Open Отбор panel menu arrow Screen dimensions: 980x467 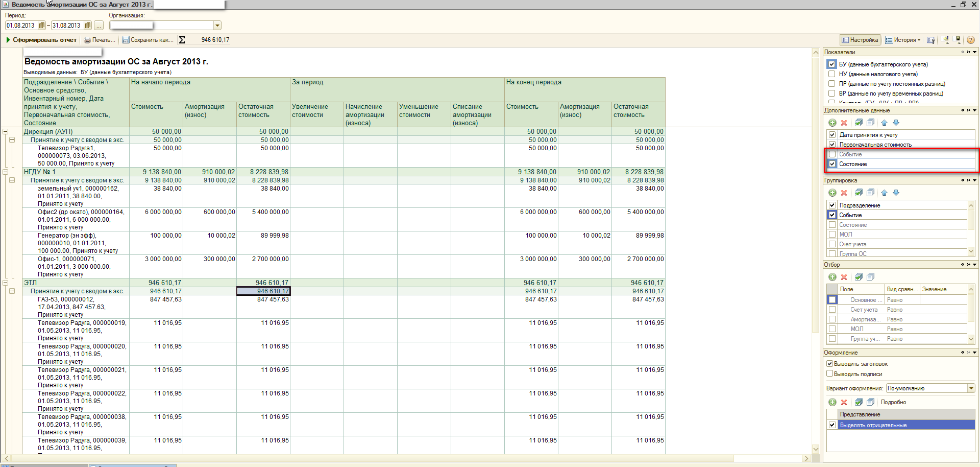coord(974,265)
